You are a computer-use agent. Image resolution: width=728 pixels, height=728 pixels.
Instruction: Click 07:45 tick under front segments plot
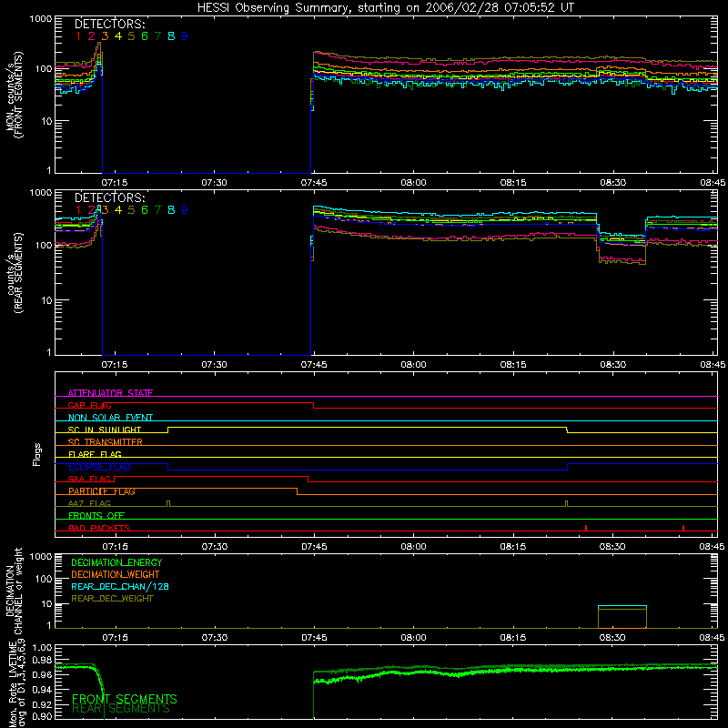coord(314,183)
